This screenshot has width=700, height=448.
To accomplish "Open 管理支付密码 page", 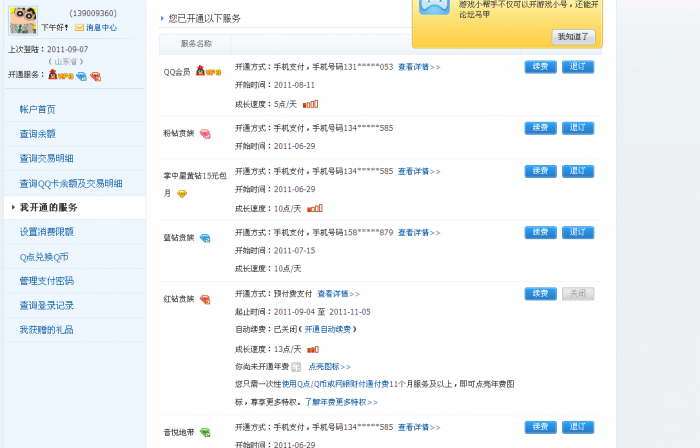I will tap(46, 281).
